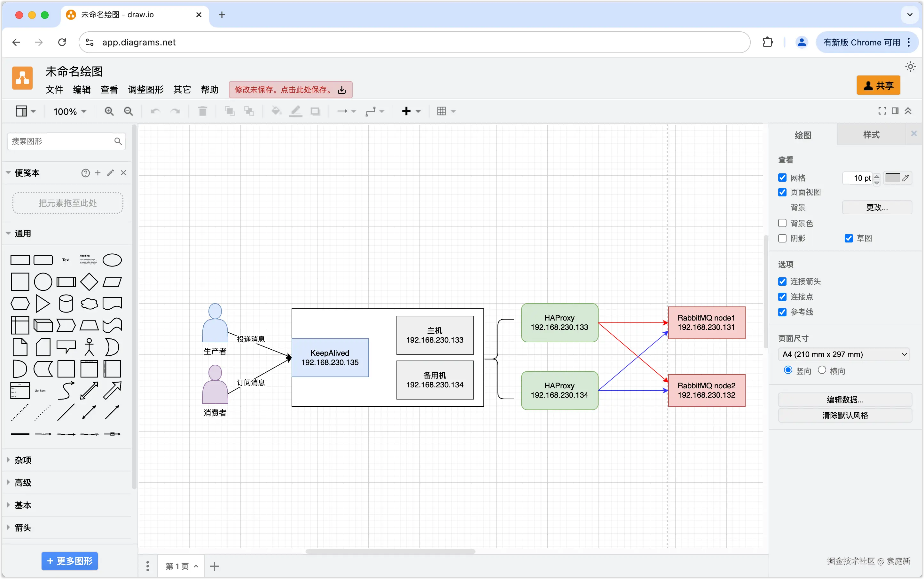Image resolution: width=924 pixels, height=579 pixels.
Task: Enable the 阴影 shadow checkbox
Action: coord(782,238)
